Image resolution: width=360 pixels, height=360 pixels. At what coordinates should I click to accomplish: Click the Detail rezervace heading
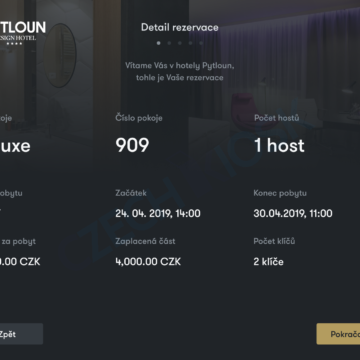click(x=180, y=27)
